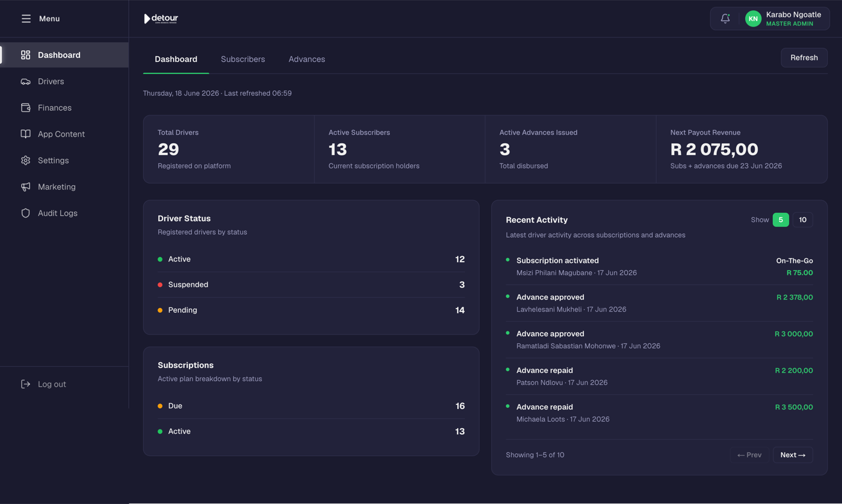Viewport: 842px width, 504px height.
Task: Show 10 recent activity items
Action: click(x=803, y=220)
